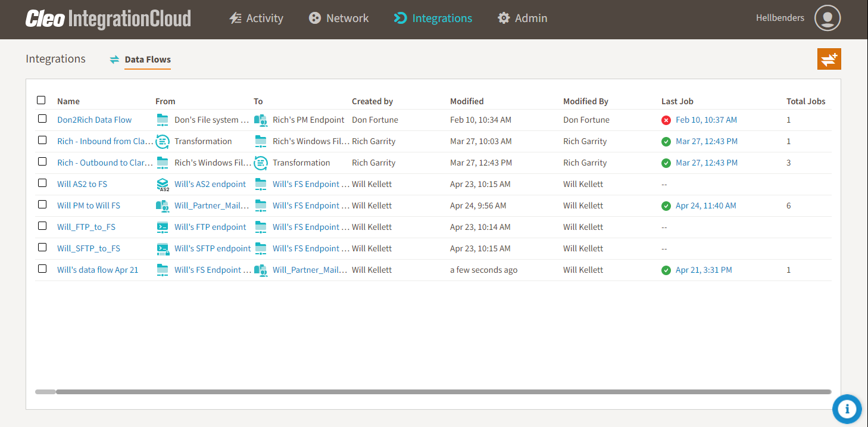The image size is (868, 427).
Task: Click the SFTP endpoint icon in Will_SFTP_to_FS row
Action: [162, 248]
